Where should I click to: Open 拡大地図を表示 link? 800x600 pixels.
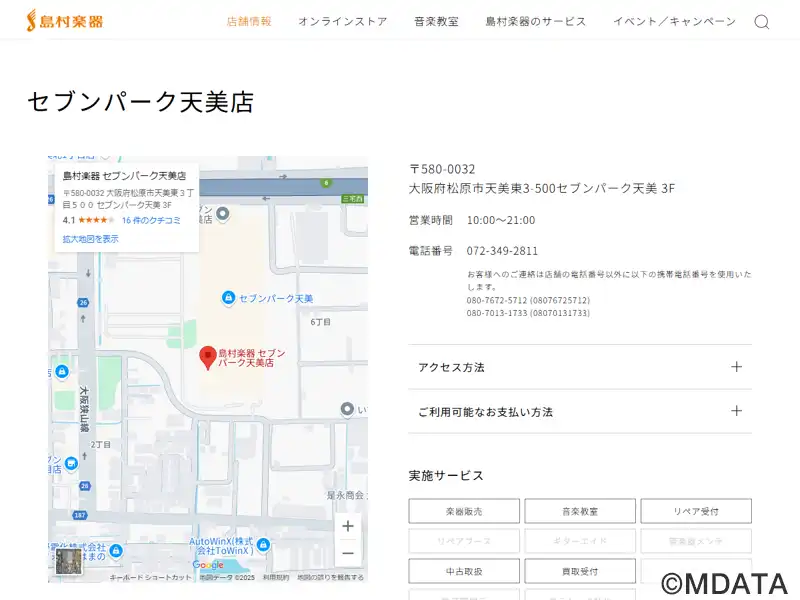click(90, 239)
